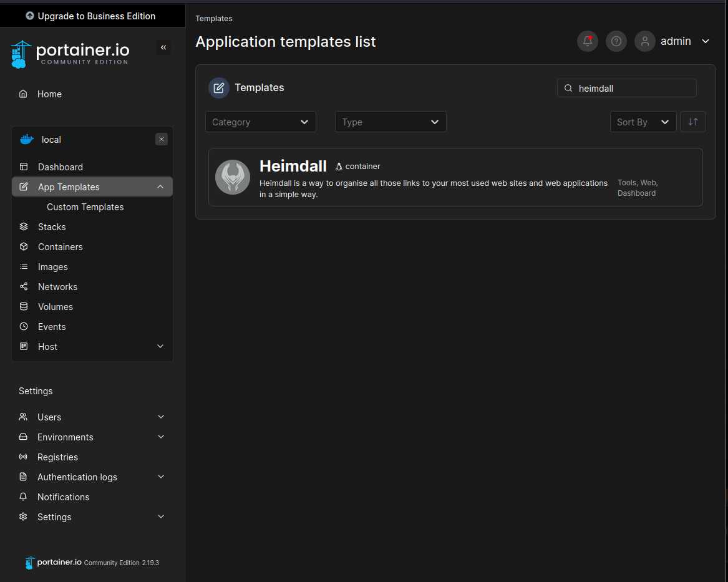Image resolution: width=728 pixels, height=582 pixels.
Task: Click the Networks share icon
Action: [x=24, y=286]
